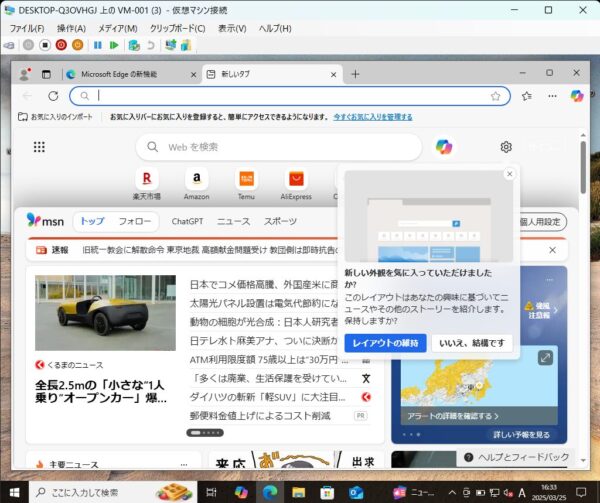Dismiss the 速報 breaking news banner
Image resolution: width=600 pixels, height=503 pixels.
[x=553, y=250]
